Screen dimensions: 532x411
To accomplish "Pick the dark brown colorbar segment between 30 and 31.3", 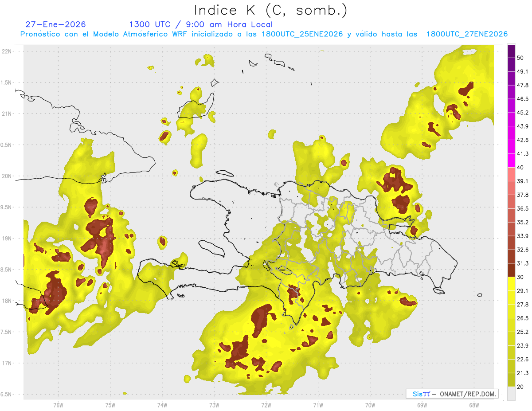I will pos(511,270).
